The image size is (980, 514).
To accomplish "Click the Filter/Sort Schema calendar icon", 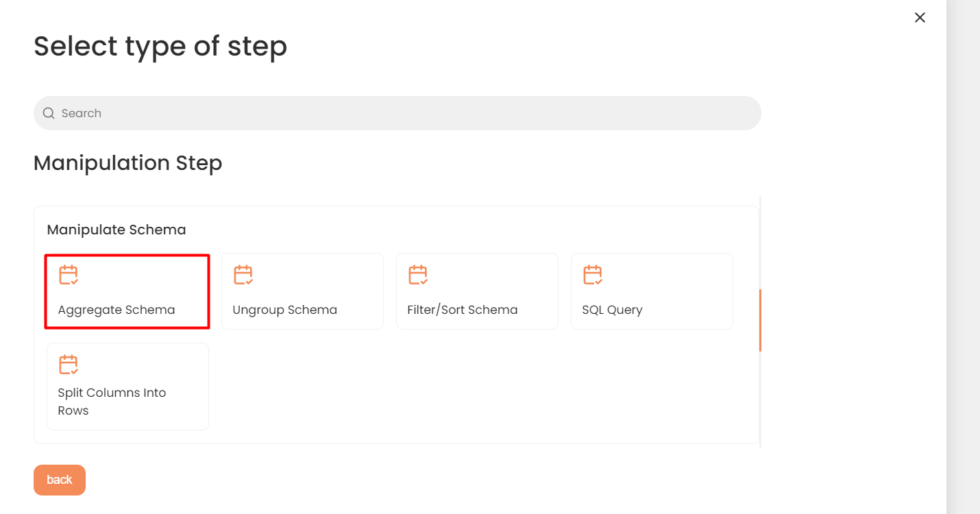I will (418, 275).
